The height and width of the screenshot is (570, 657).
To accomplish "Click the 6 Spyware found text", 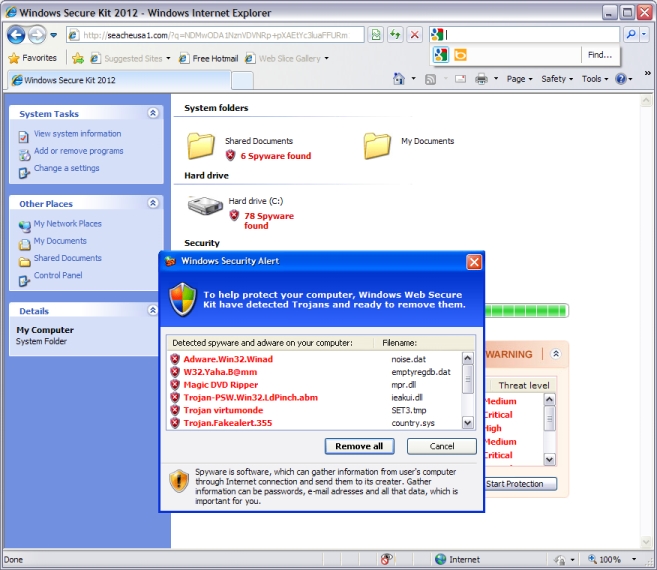I will tap(275, 156).
